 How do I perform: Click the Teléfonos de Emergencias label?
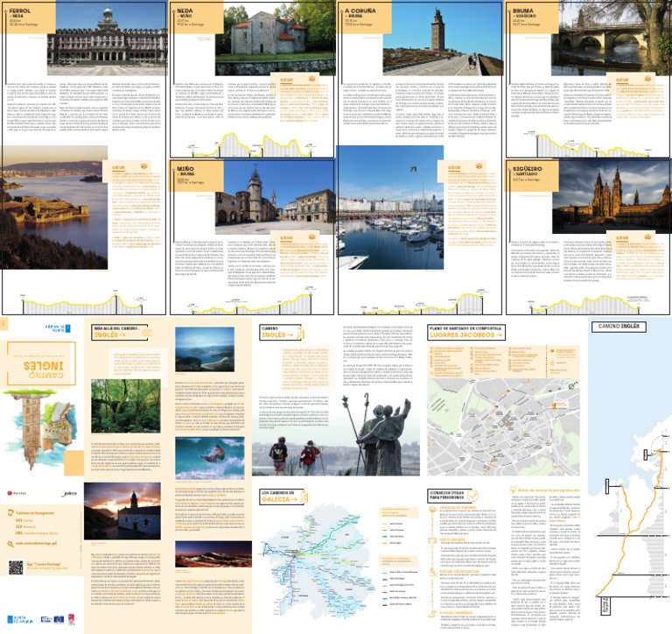coord(35,512)
